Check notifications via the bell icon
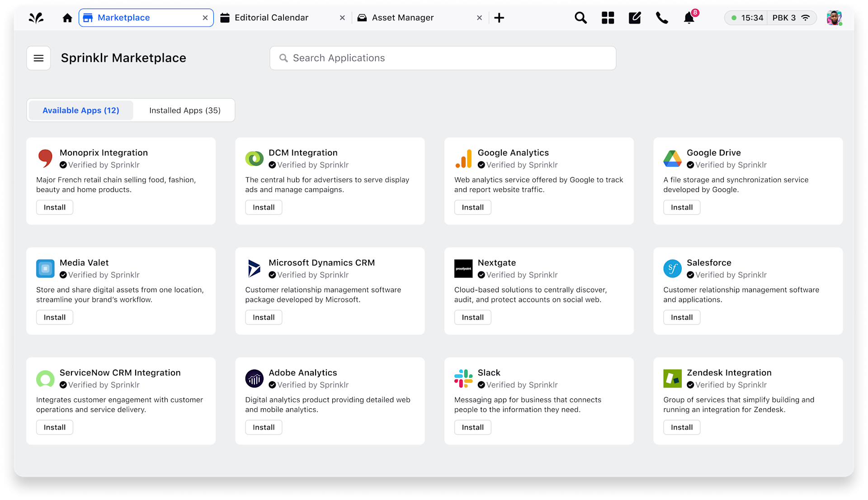Image resolution: width=868 pixels, height=500 pixels. (x=689, y=18)
